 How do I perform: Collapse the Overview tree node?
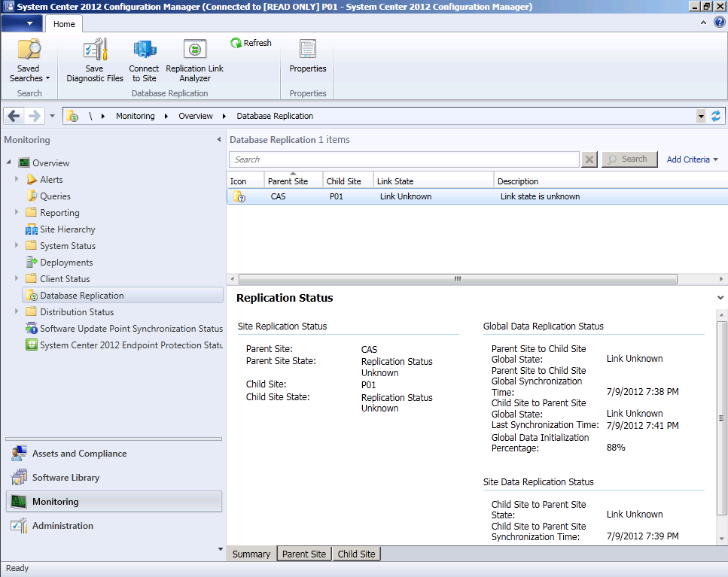pyautogui.click(x=9, y=162)
